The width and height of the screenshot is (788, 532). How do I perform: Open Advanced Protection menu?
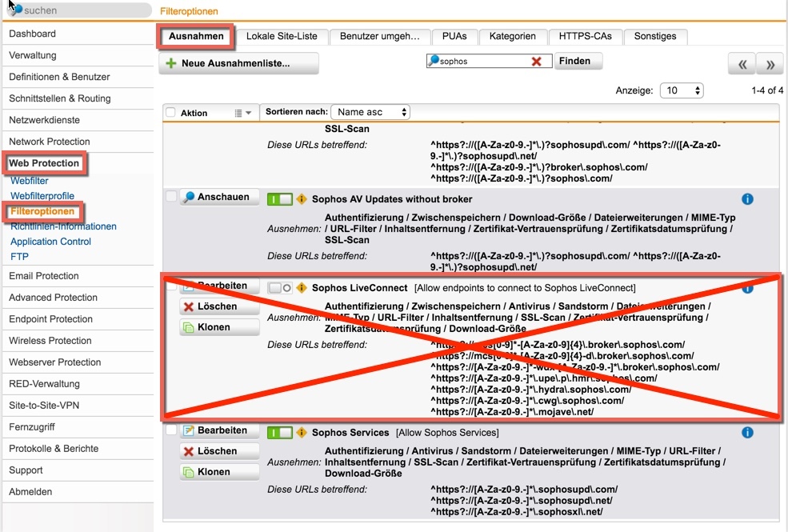pos(78,298)
